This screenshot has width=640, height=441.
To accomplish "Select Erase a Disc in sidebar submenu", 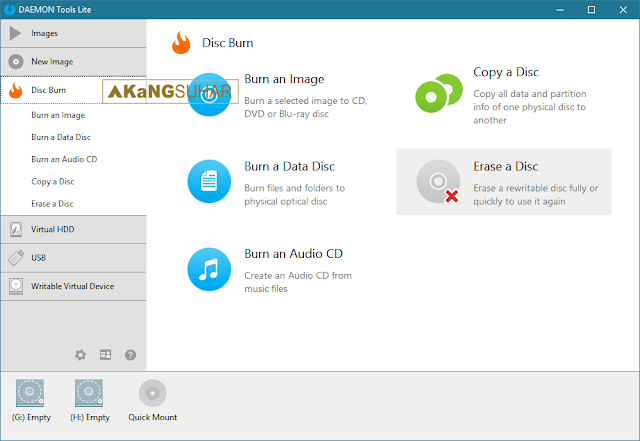I will pyautogui.click(x=52, y=203).
